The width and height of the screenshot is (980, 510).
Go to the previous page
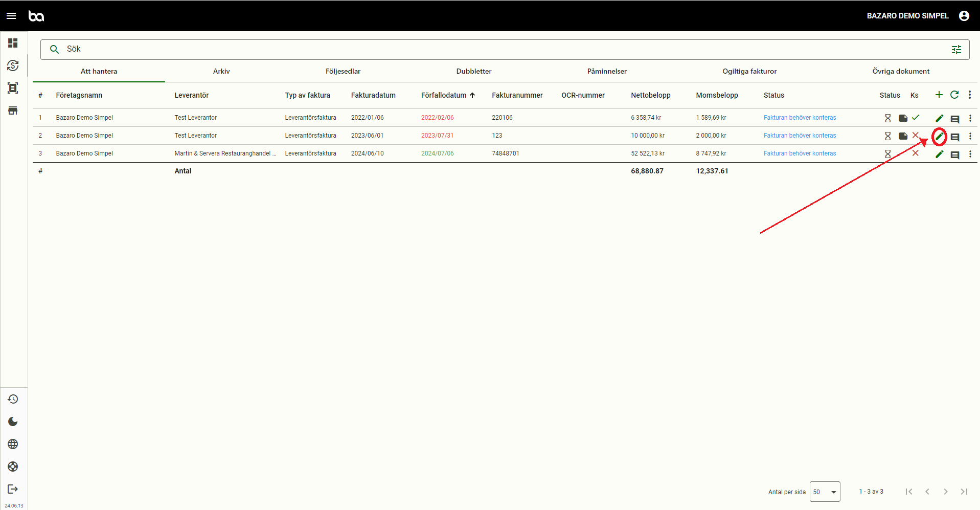click(927, 492)
